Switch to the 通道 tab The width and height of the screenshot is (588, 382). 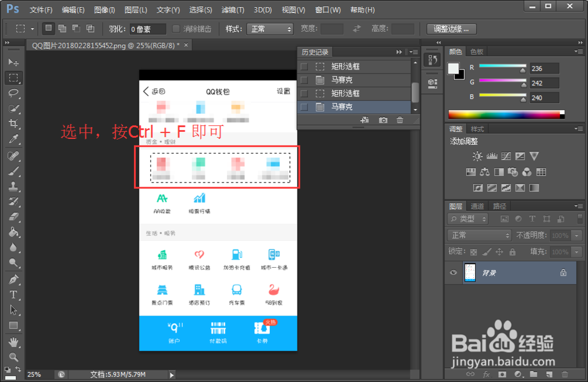point(477,206)
